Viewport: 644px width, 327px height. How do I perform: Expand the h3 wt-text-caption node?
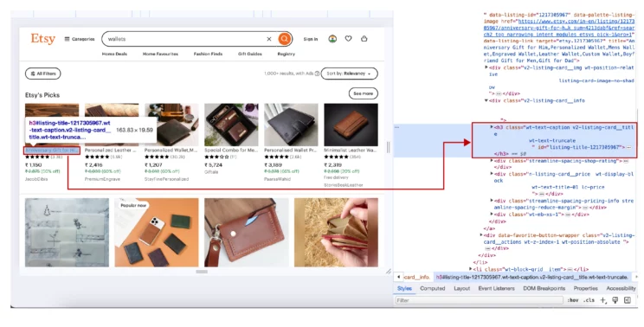492,127
